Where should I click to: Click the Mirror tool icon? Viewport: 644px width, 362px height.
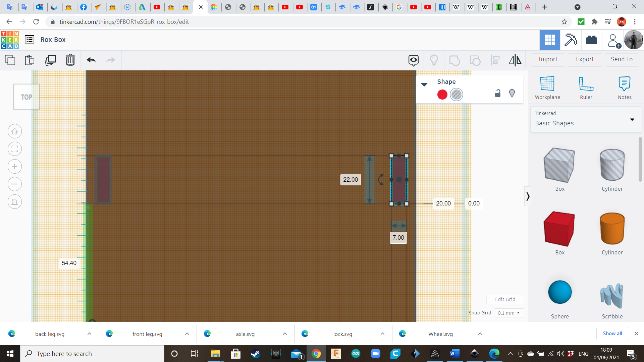click(x=515, y=60)
